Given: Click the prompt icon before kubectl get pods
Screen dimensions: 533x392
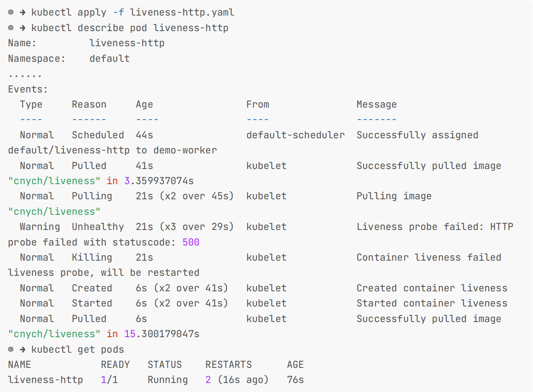Looking at the screenshot, I should tap(11, 349).
